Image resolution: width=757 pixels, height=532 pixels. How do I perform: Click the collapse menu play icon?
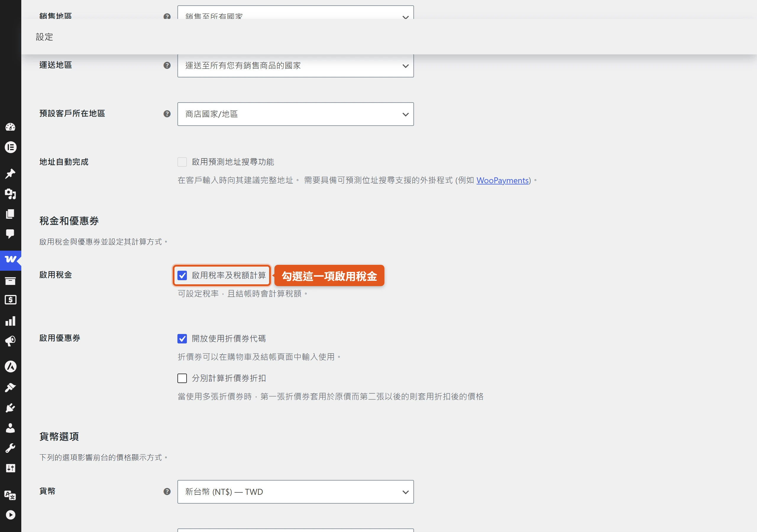(10, 515)
